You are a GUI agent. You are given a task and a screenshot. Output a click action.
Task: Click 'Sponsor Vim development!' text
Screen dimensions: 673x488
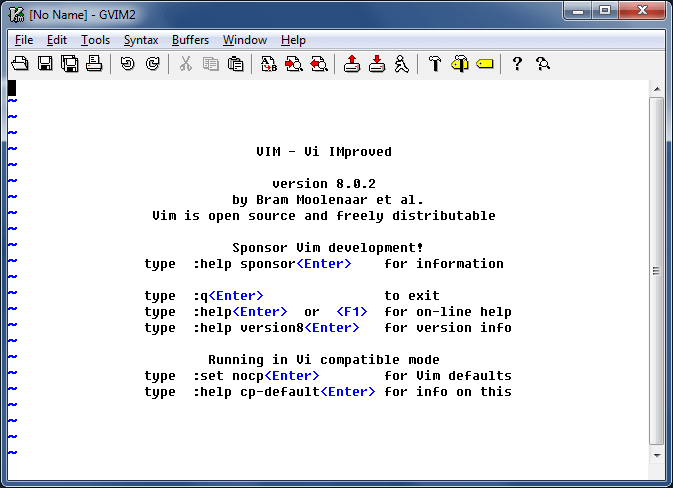click(x=328, y=248)
